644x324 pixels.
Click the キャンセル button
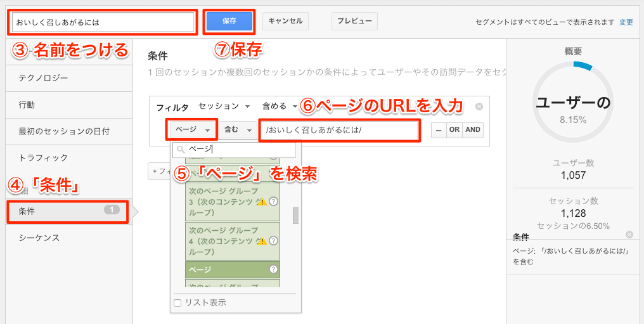285,22
